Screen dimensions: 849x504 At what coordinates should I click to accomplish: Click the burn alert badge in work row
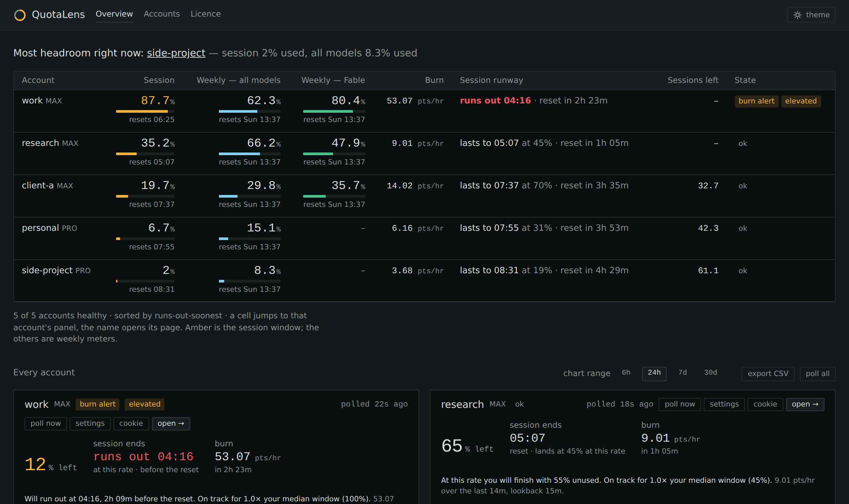(756, 101)
